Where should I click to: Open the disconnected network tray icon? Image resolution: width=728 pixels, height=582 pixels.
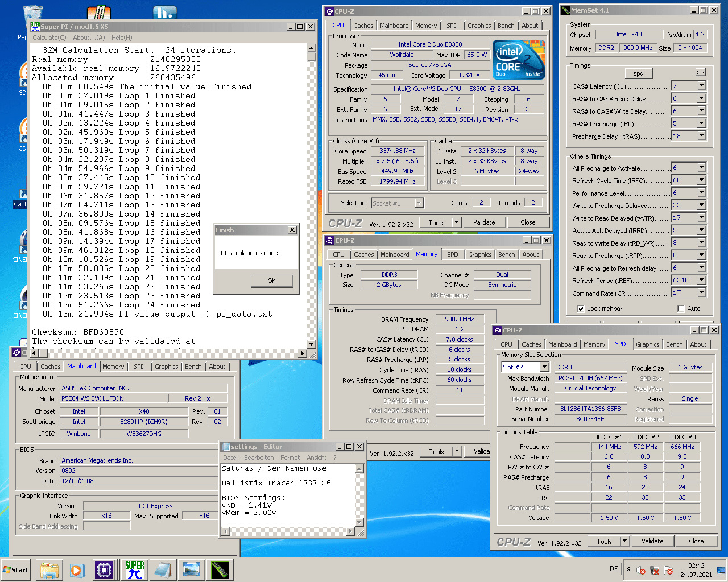click(655, 570)
